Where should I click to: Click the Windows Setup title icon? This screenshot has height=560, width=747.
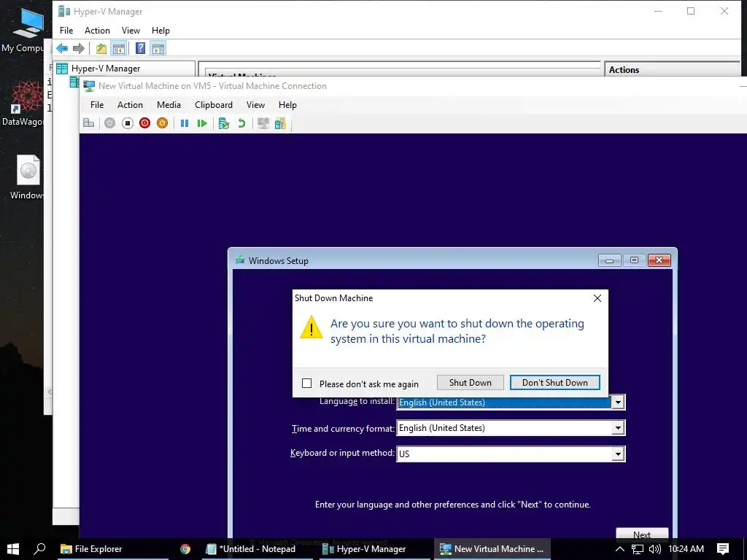tap(239, 260)
